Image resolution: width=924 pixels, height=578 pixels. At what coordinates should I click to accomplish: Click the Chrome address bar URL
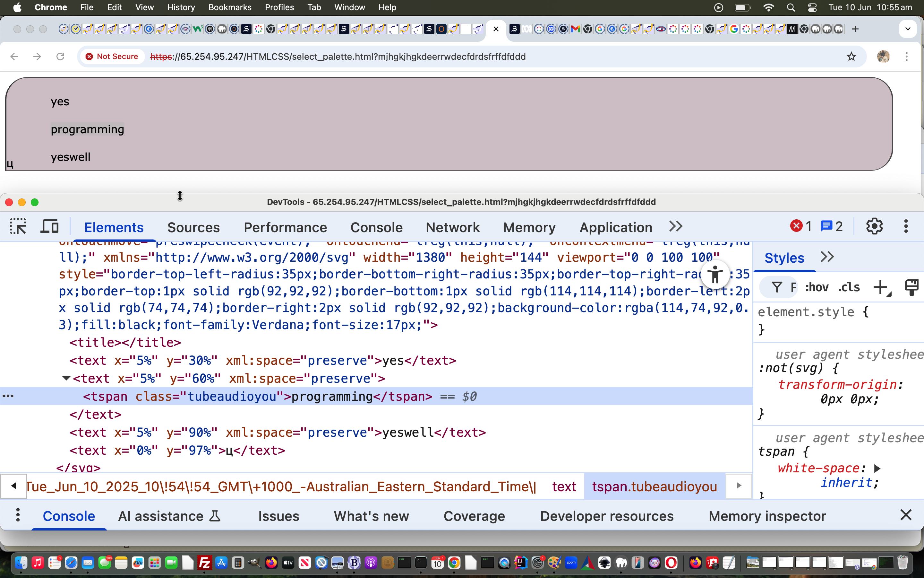tap(338, 57)
